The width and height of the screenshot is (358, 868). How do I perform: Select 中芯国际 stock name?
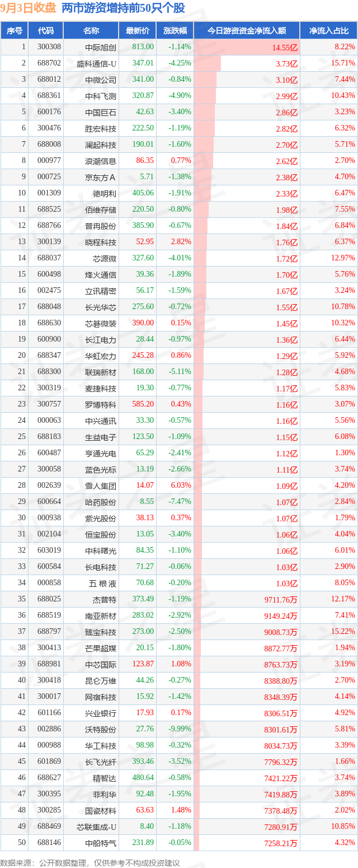pos(101,664)
